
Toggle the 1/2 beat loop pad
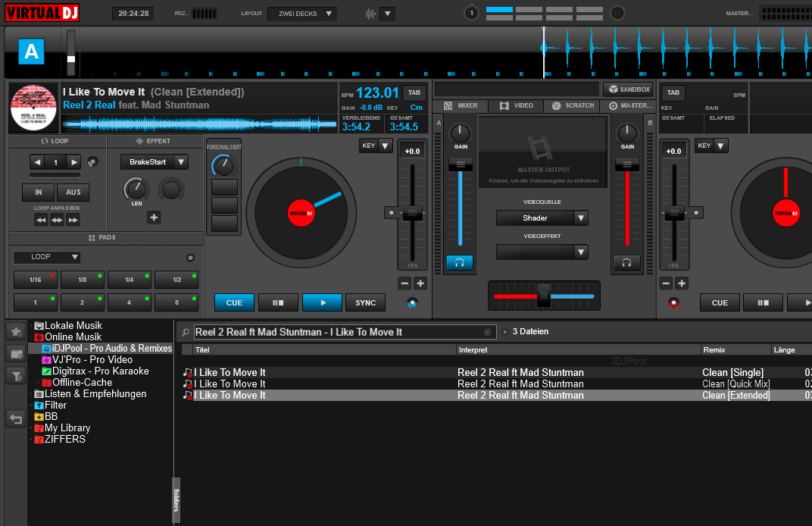pos(176,280)
